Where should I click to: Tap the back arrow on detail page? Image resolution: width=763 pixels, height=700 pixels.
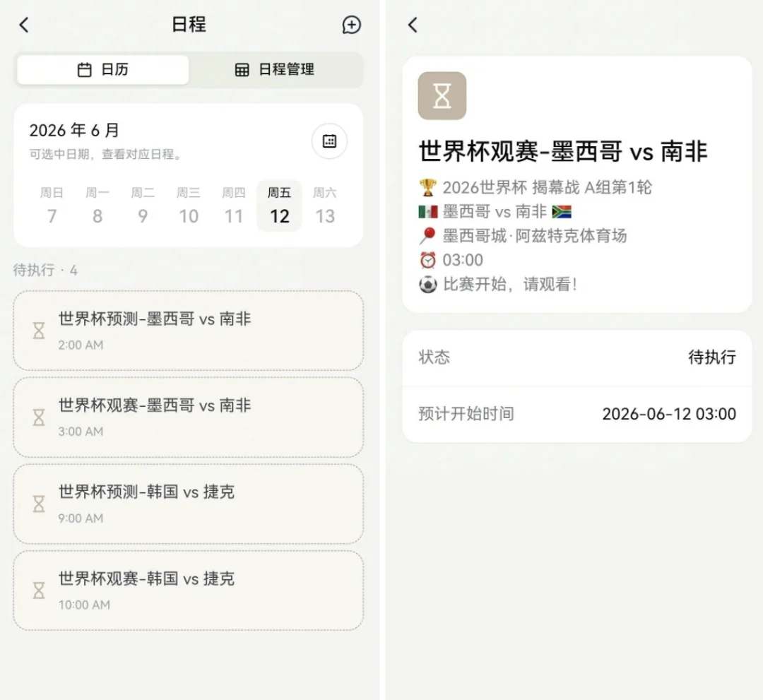coord(413,25)
